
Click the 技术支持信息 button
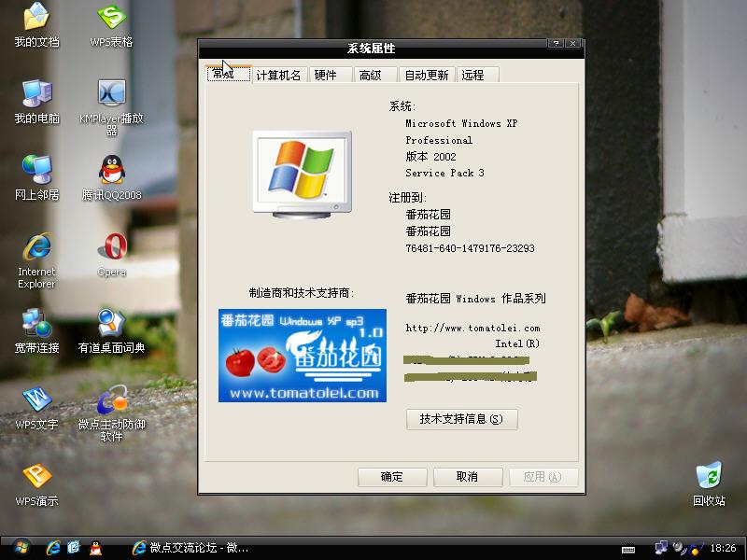pyautogui.click(x=461, y=419)
